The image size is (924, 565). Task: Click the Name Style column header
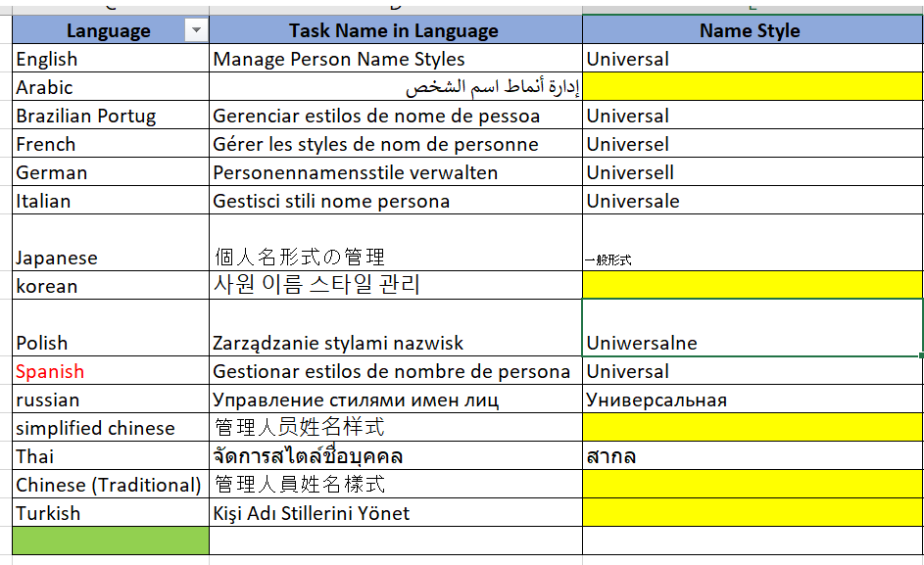click(750, 30)
